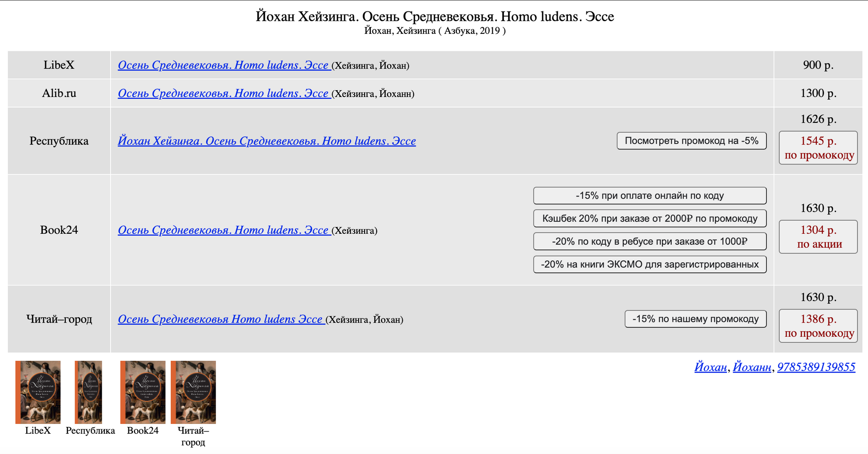Screen dimensions: 868x454
Task: Click the Book24 1630 р. price
Action: pyautogui.click(x=818, y=208)
